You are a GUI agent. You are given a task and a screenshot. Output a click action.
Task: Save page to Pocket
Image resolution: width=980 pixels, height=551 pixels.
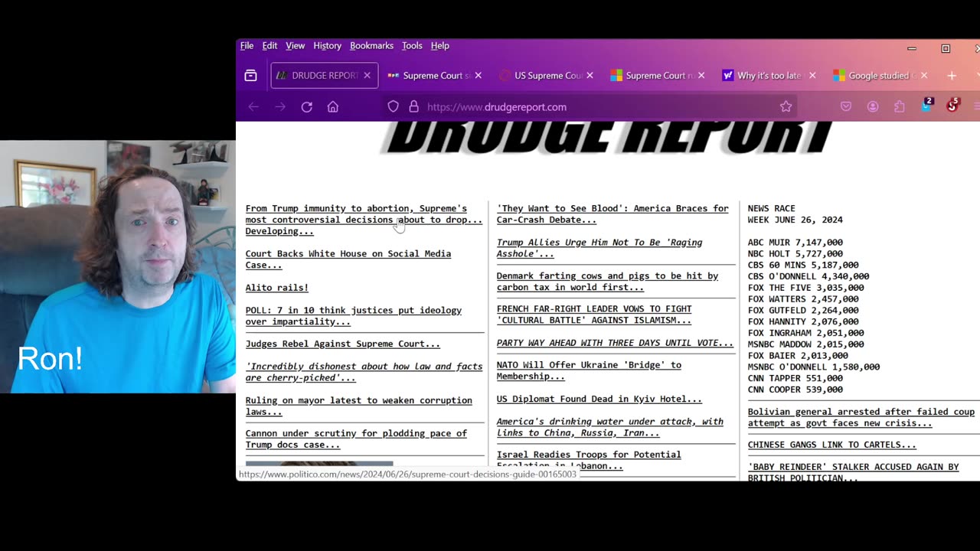point(846,107)
